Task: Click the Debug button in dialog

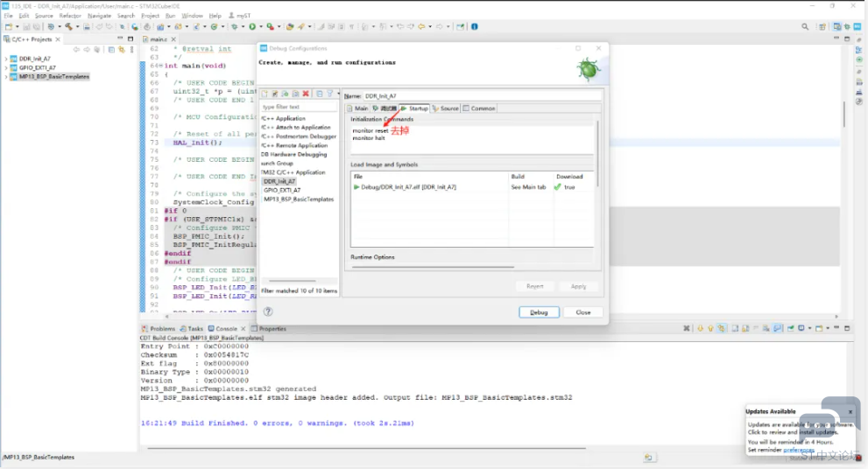Action: click(539, 311)
